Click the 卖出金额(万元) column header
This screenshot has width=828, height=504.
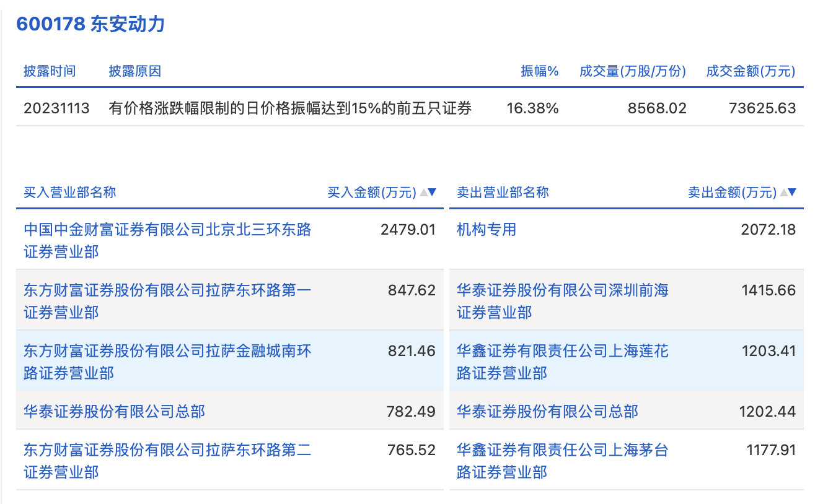point(732,193)
